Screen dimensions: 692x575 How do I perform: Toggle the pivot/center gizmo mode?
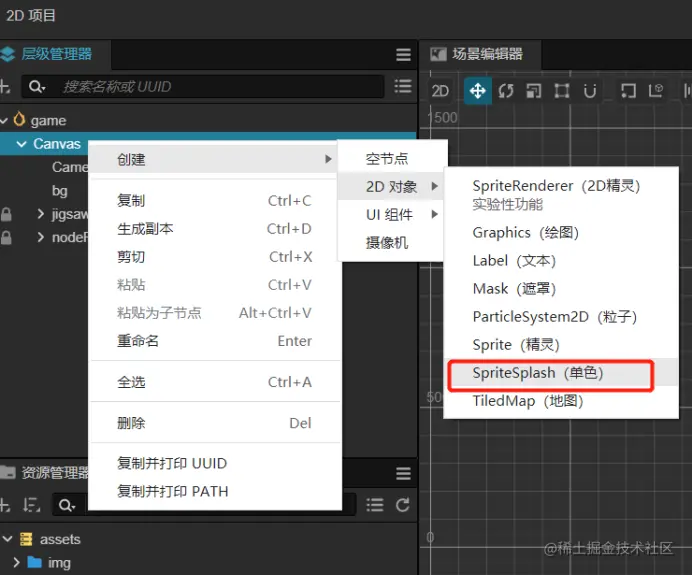pyautogui.click(x=628, y=91)
